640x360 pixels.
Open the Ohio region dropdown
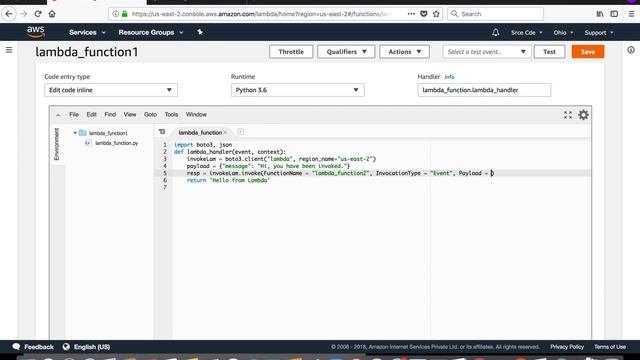point(563,32)
